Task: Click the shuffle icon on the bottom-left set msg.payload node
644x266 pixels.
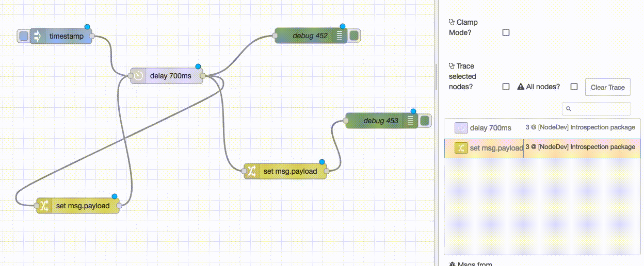Action: 44,206
